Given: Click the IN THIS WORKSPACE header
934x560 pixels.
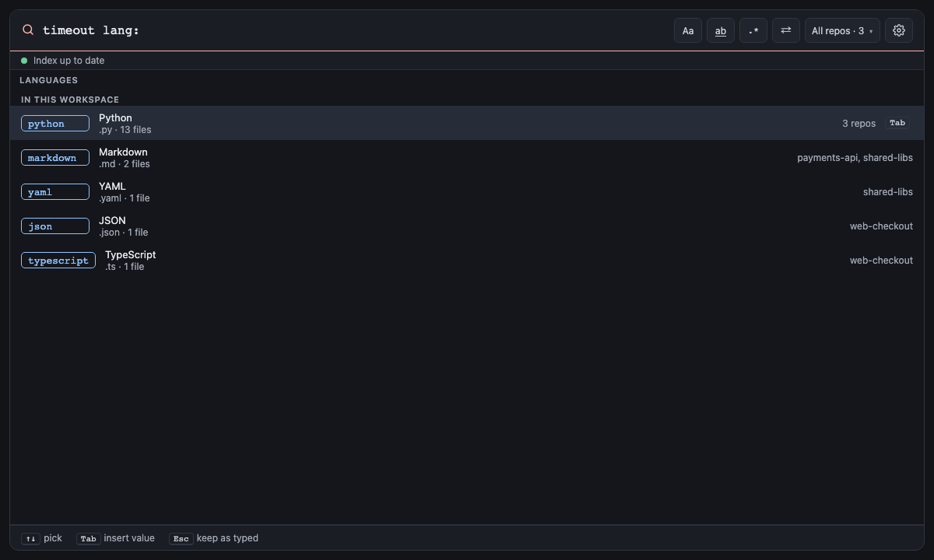Looking at the screenshot, I should click(70, 100).
